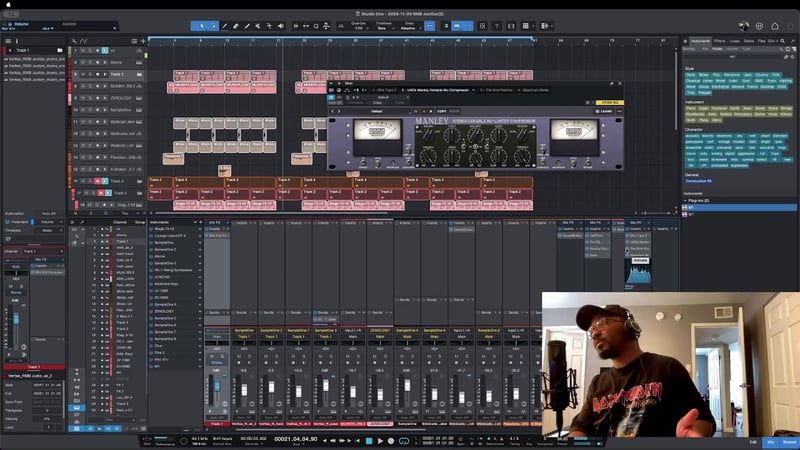800x450 pixels.
Task: Mute Track 1 in the arrange track list
Action: point(83,74)
